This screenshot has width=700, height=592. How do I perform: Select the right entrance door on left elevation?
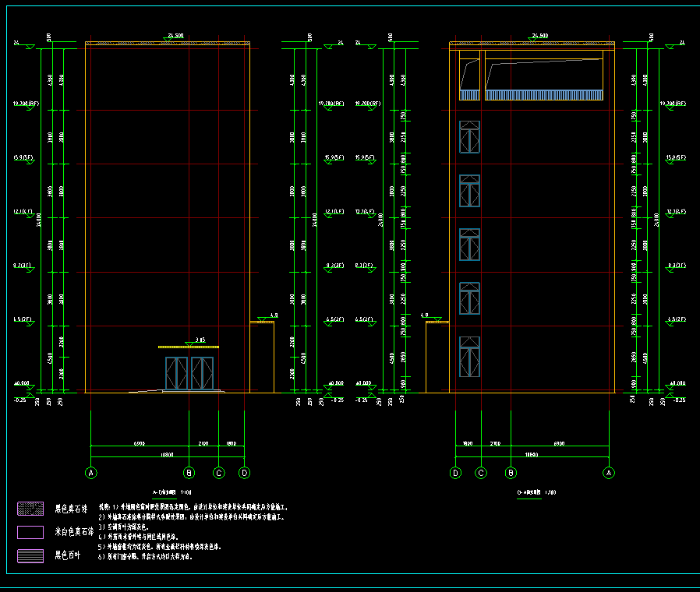(202, 373)
